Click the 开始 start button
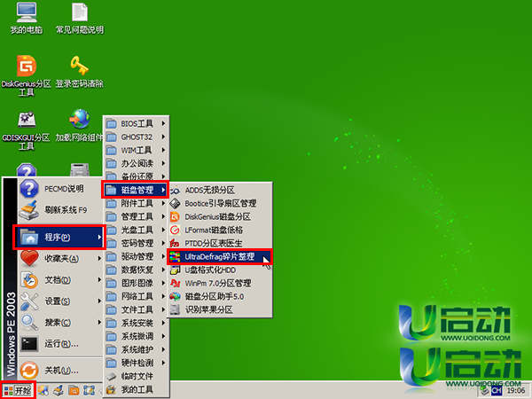The width and height of the screenshot is (532, 399). point(18,390)
